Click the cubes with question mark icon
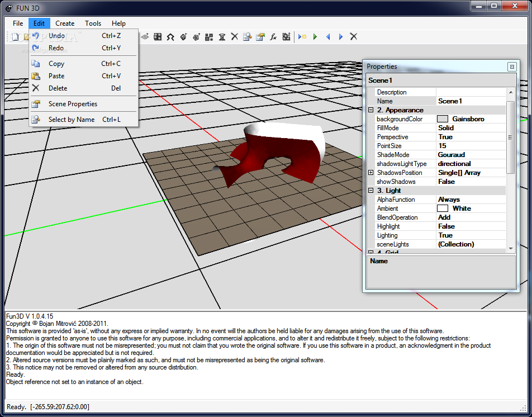 (286, 37)
